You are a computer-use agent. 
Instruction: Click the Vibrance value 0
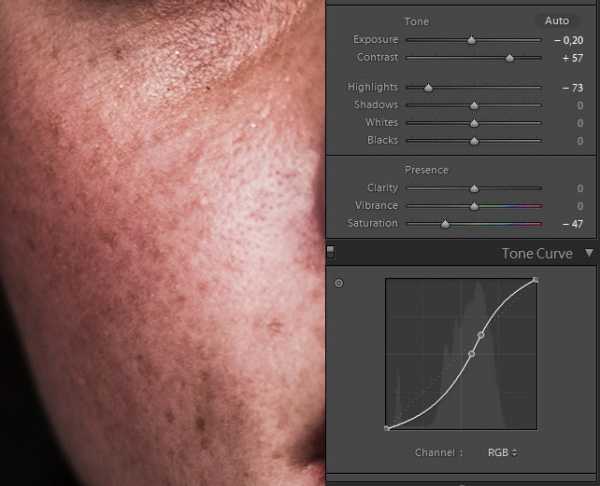(x=580, y=206)
